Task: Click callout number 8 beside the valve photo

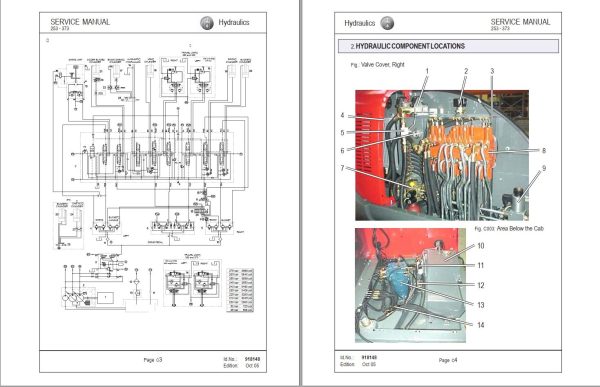Action: (544, 150)
